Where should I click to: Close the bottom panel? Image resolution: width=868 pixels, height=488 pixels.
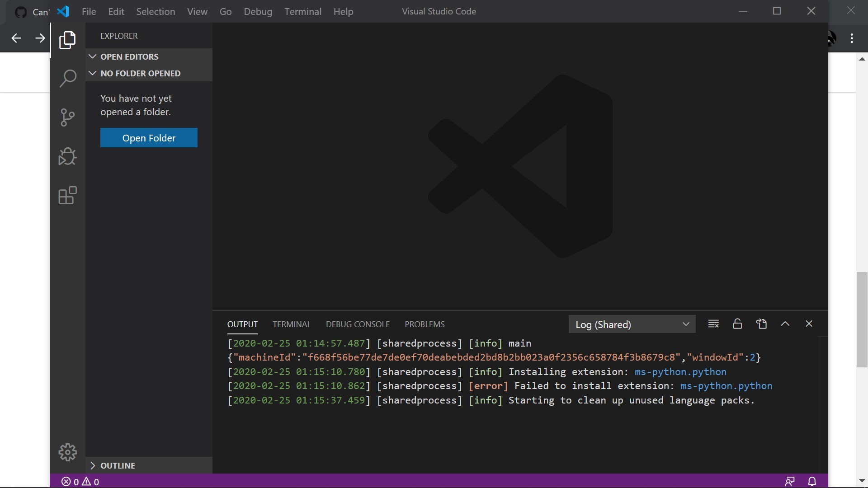[809, 324]
